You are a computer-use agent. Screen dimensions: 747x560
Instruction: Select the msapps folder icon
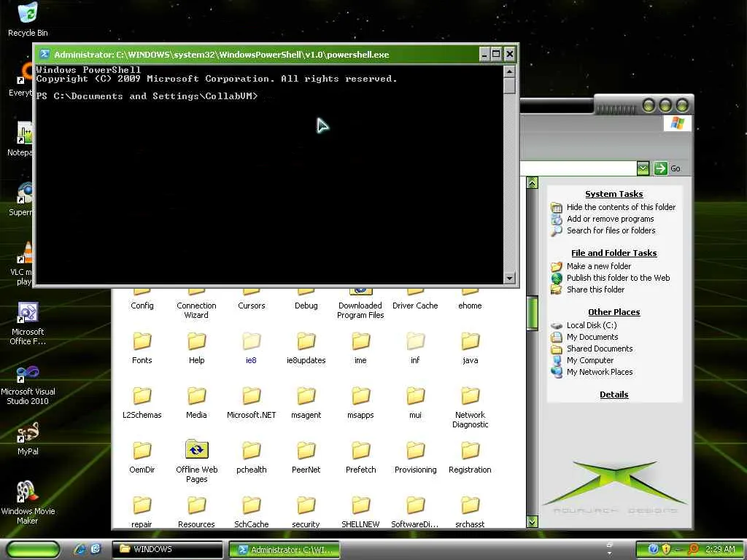point(360,396)
